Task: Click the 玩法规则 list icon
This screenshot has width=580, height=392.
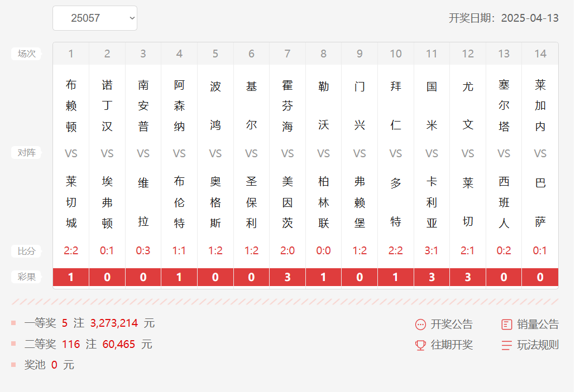Action: pos(506,345)
